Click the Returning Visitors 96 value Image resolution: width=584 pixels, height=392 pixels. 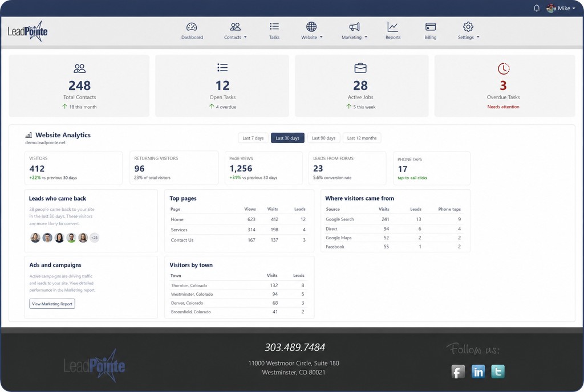[x=139, y=169]
